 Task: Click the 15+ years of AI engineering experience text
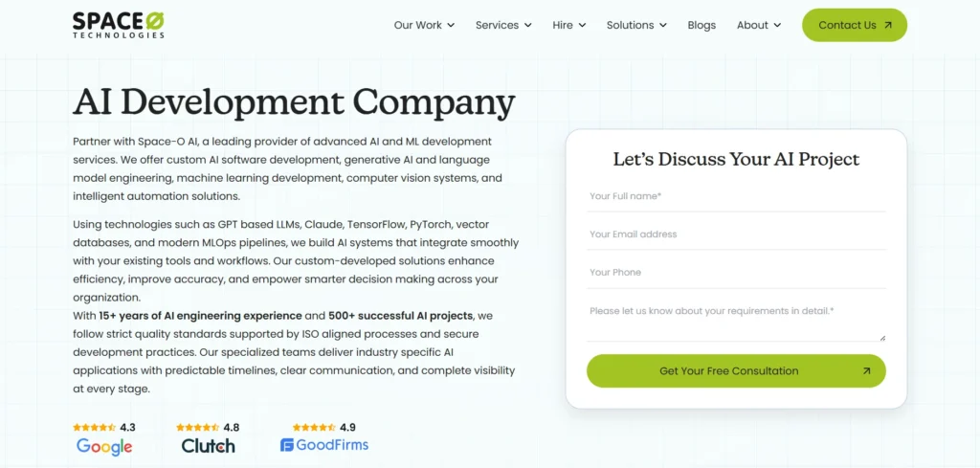pyautogui.click(x=201, y=316)
